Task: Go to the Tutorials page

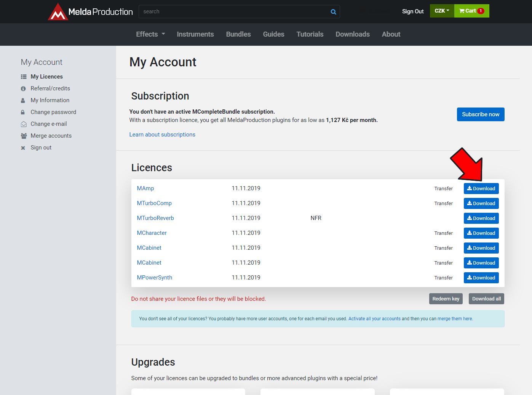Action: point(310,34)
